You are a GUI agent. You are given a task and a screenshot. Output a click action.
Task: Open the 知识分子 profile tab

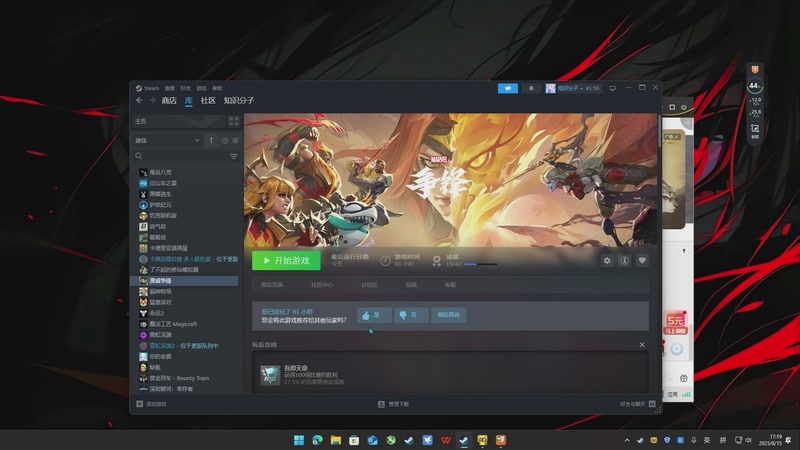239,101
